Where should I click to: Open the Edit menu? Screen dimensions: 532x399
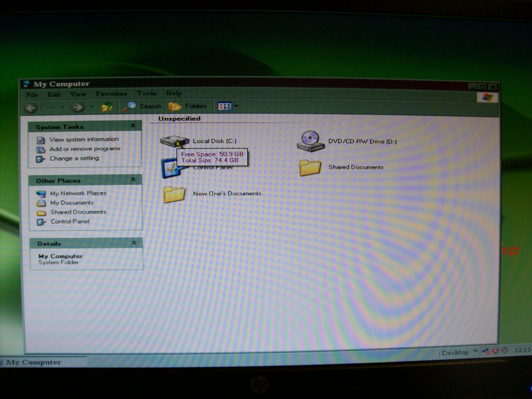click(54, 94)
